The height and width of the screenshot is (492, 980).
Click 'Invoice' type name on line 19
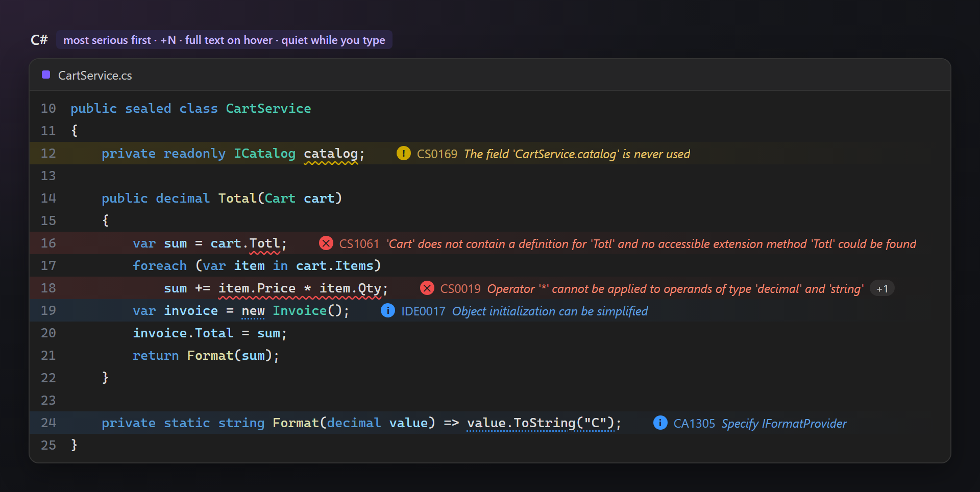click(x=300, y=311)
